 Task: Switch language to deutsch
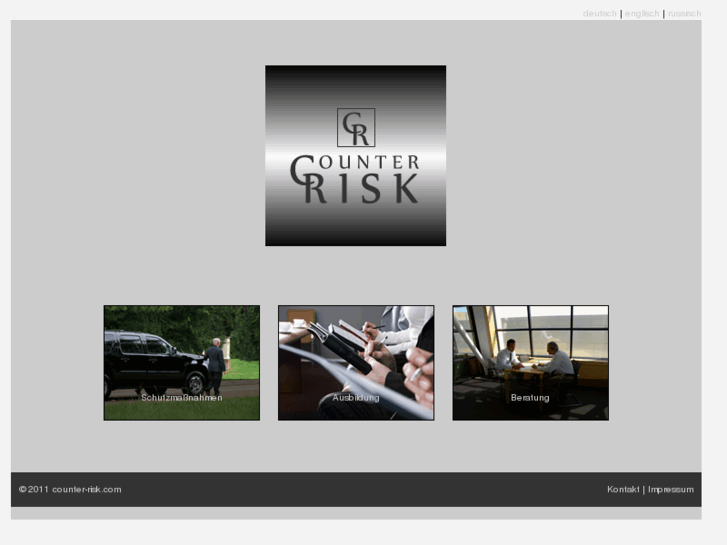coord(599,13)
